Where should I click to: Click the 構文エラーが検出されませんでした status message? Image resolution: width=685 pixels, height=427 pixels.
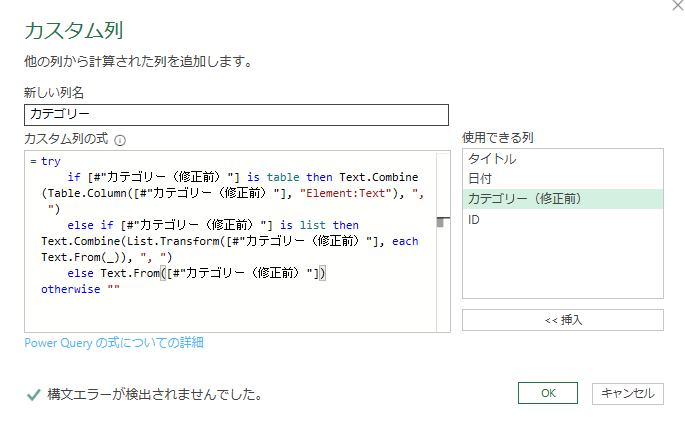point(155,394)
